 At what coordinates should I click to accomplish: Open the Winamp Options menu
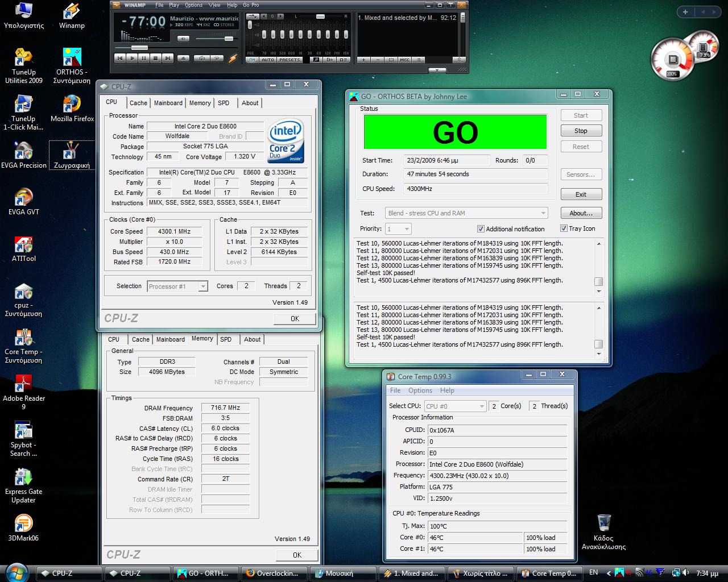coord(193,5)
